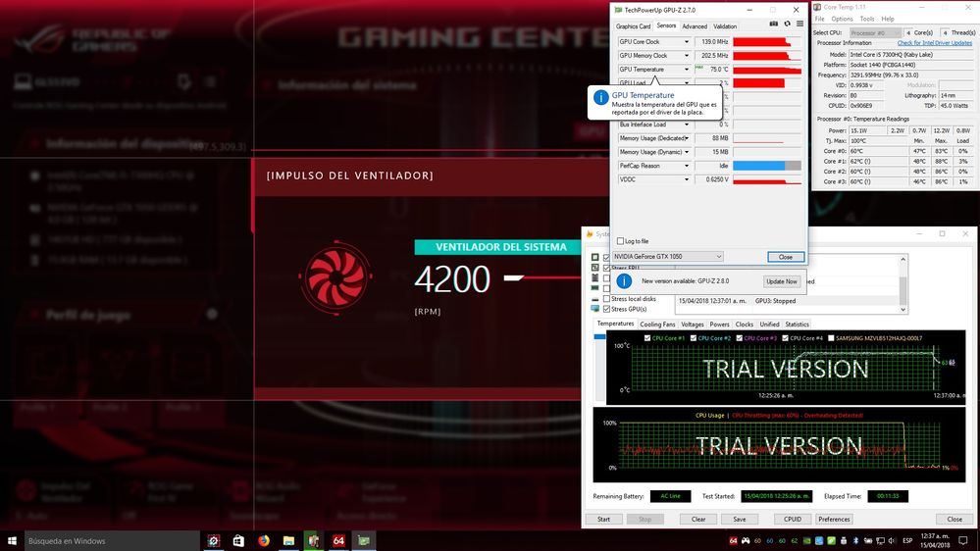Toggle the Stress local disks checkbox
Screen dimensions: 980x551
click(x=606, y=299)
